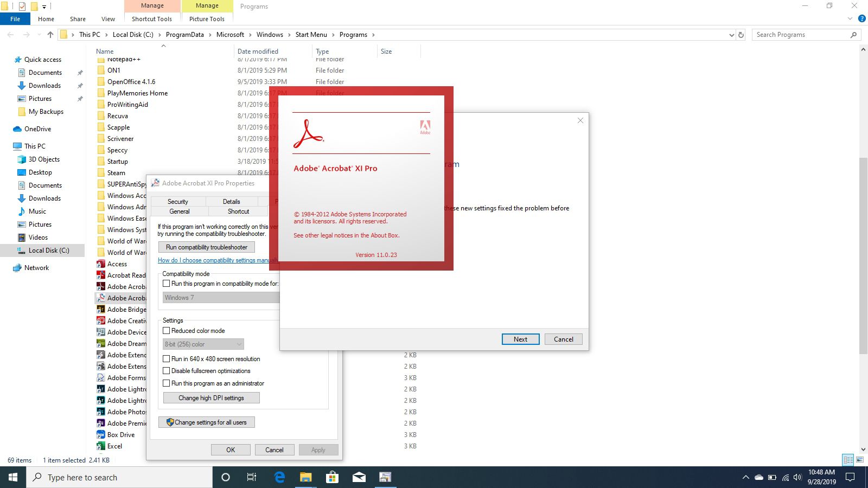This screenshot has height=488, width=868.
Task: Select the Adobe Photoshop shortcut icon
Action: 101,412
